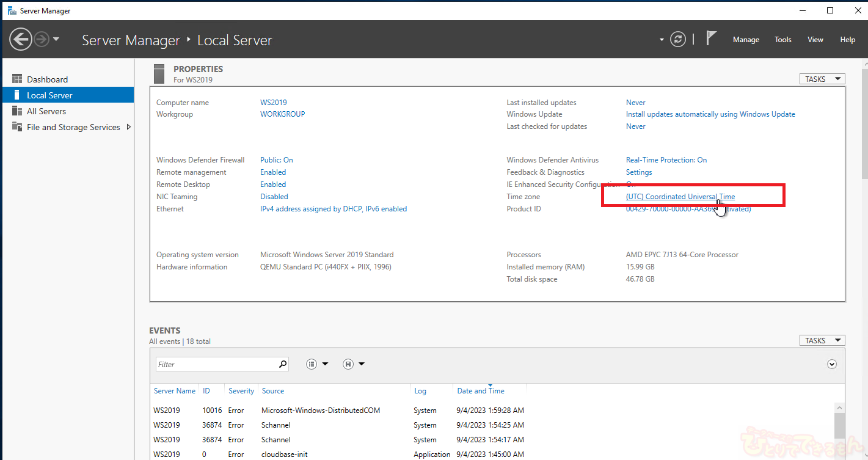Viewport: 868px width, 460px height.
Task: Collapse the events filter chevron
Action: 831,364
